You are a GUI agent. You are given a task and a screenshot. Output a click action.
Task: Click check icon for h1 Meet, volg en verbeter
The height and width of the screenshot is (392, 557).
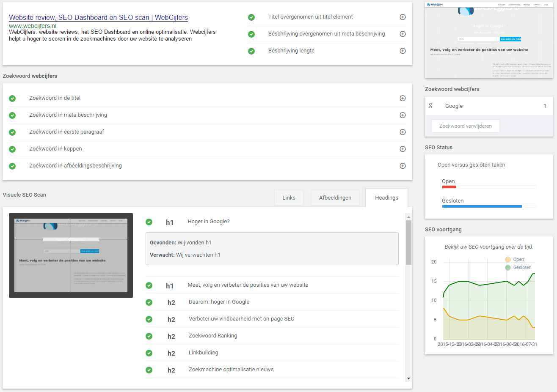pyautogui.click(x=149, y=285)
